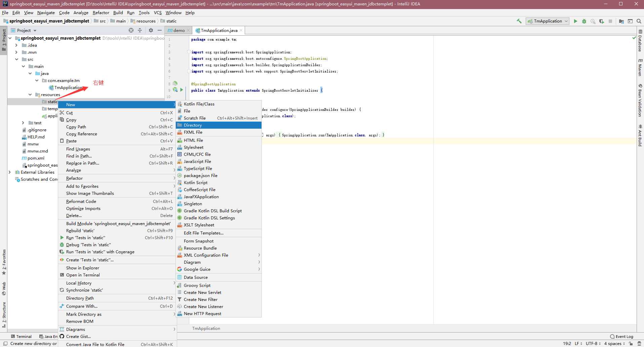Click the green inspection checkmark in editor

click(x=634, y=38)
